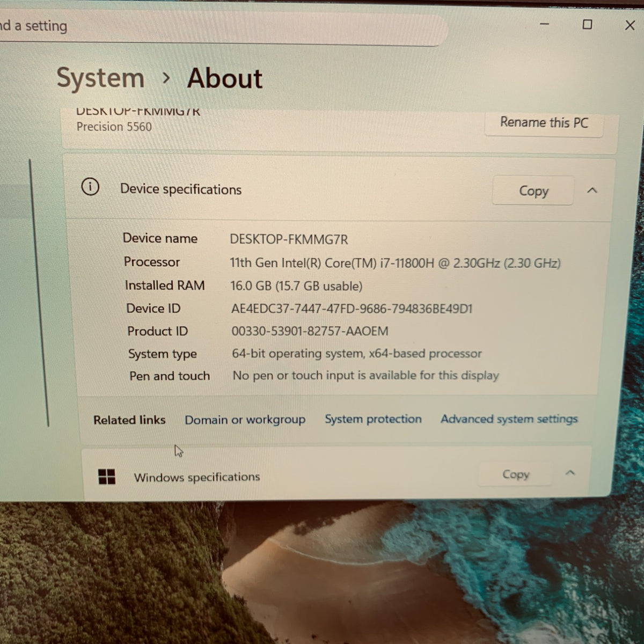The height and width of the screenshot is (644, 644).
Task: Maximize the Settings window
Action: [x=587, y=25]
